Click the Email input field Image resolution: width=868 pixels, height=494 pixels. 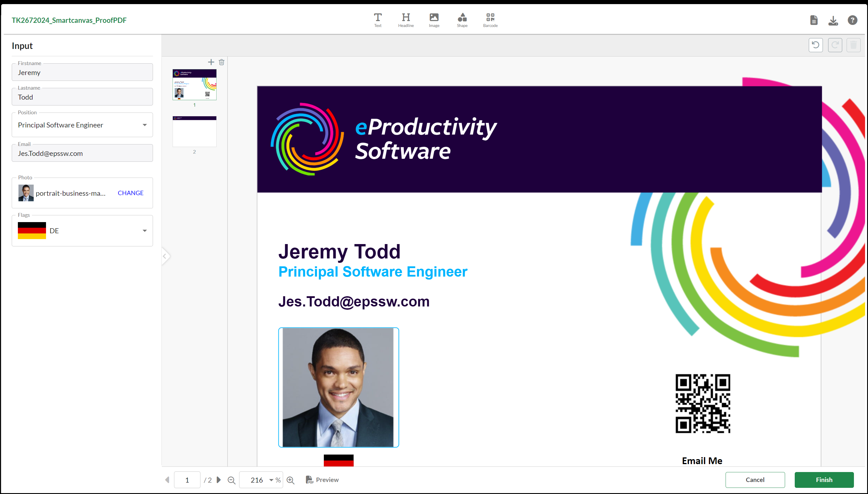(82, 153)
